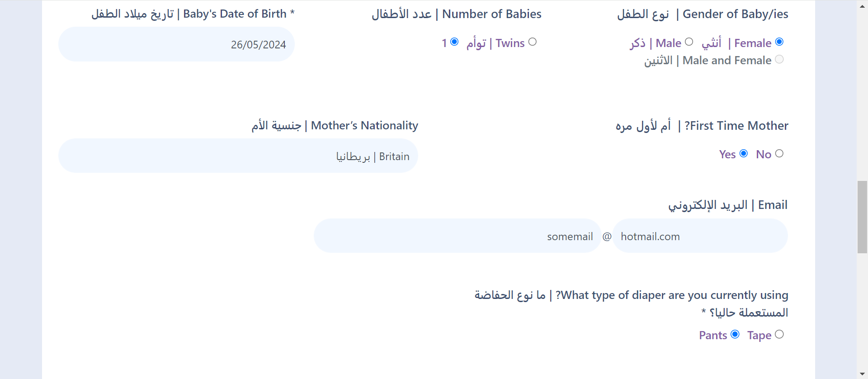
Task: Click the scrollbar up arrow
Action: tap(863, 6)
